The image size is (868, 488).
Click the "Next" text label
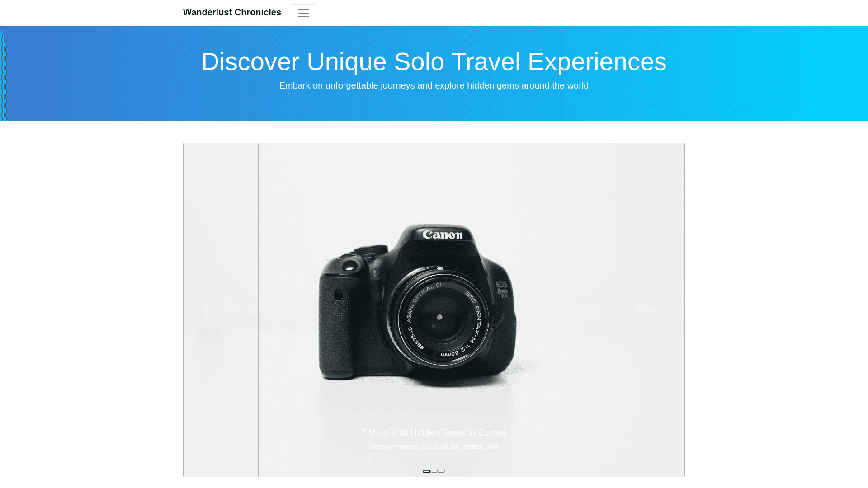(x=652, y=310)
